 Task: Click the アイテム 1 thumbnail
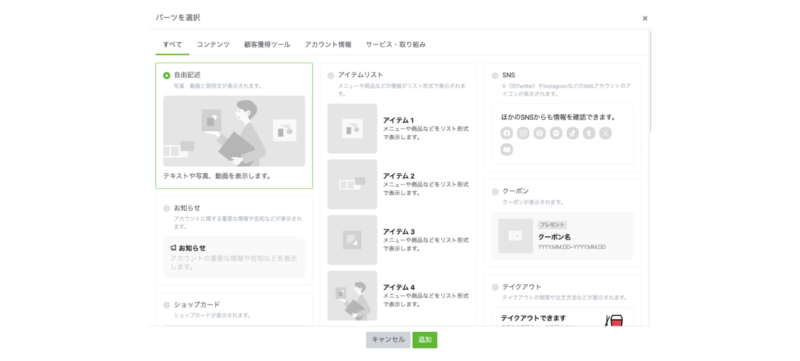353,128
